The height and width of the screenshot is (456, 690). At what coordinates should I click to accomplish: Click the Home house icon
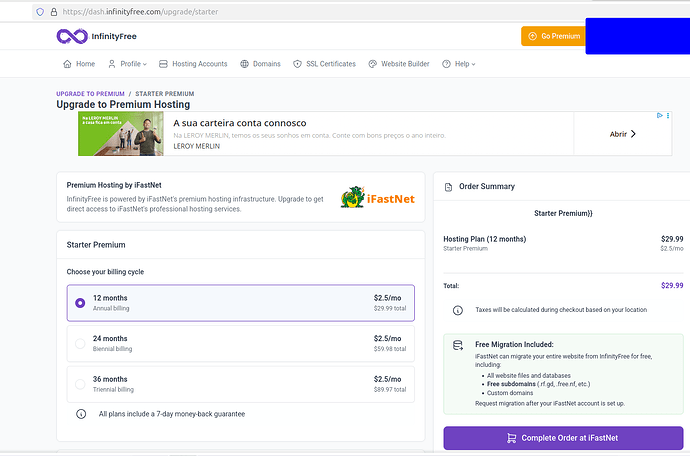[x=67, y=64]
